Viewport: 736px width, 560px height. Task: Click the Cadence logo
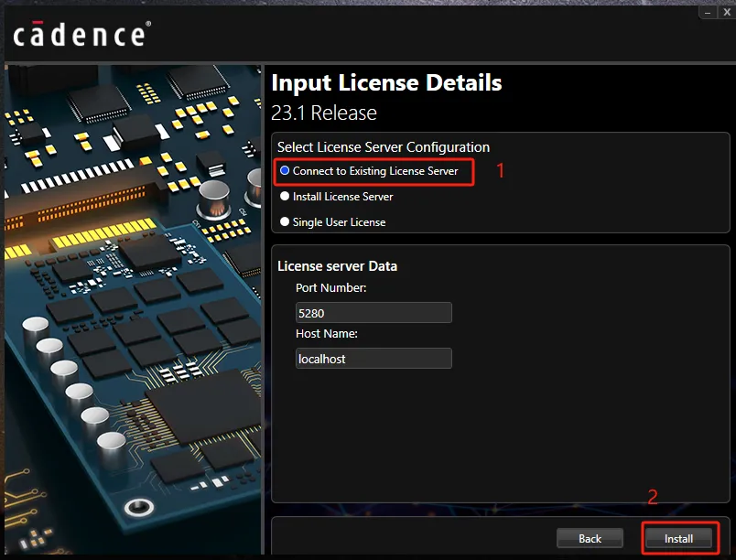[x=81, y=34]
